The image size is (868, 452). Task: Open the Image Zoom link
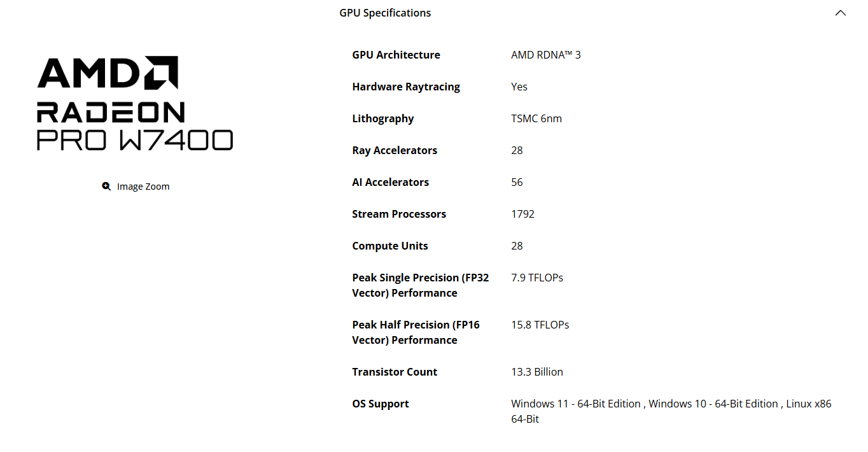[143, 186]
